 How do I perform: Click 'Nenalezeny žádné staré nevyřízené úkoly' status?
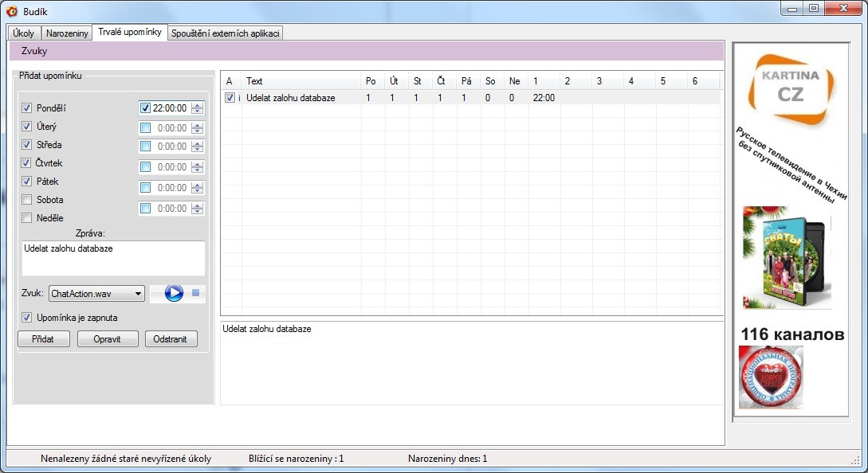(x=126, y=459)
